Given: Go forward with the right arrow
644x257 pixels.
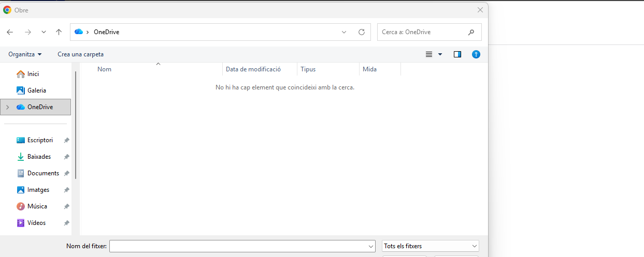Looking at the screenshot, I should coord(28,32).
